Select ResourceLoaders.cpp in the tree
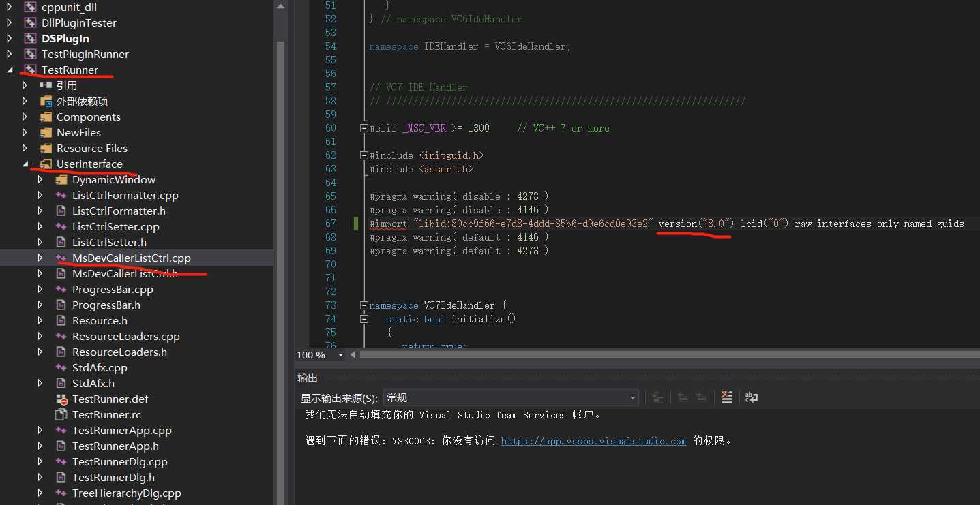980x505 pixels. (126, 336)
